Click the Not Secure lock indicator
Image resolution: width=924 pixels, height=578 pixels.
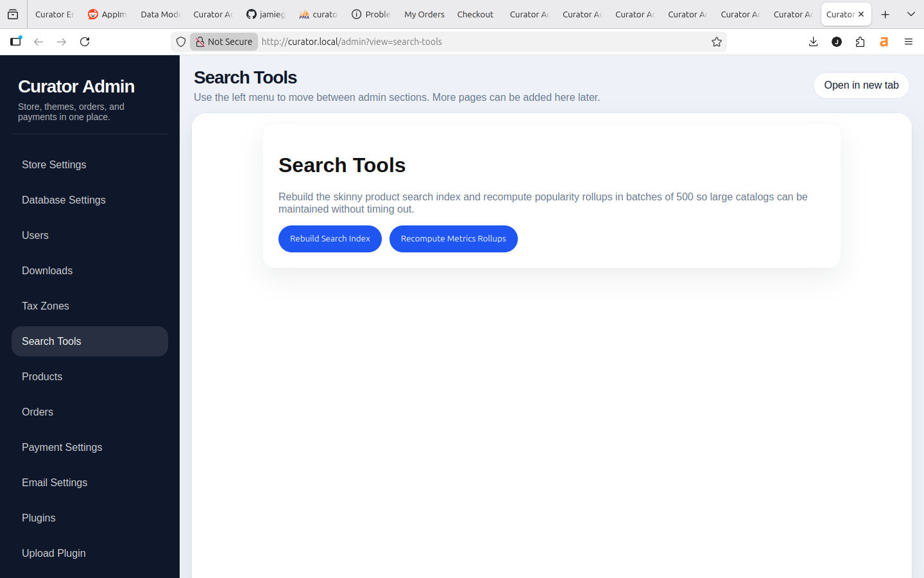click(224, 42)
